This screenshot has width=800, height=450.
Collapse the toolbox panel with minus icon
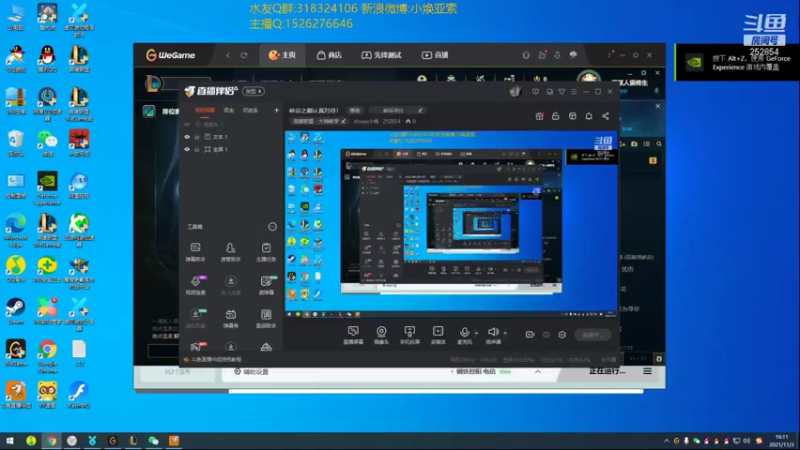click(x=272, y=227)
